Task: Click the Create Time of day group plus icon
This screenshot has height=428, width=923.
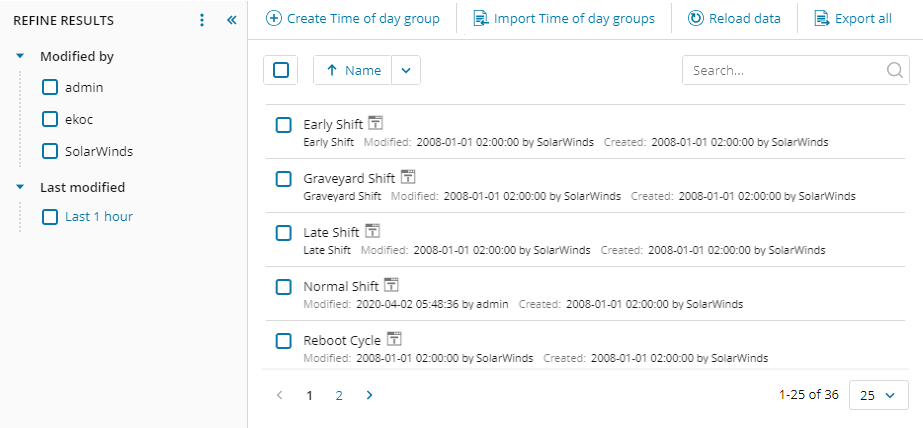Action: 273,18
